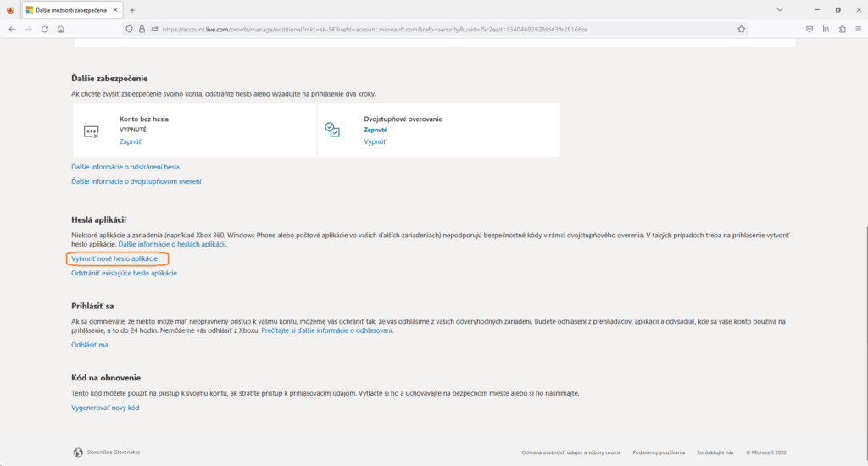
Task: Click the Odhlásiť ma link
Action: point(90,345)
